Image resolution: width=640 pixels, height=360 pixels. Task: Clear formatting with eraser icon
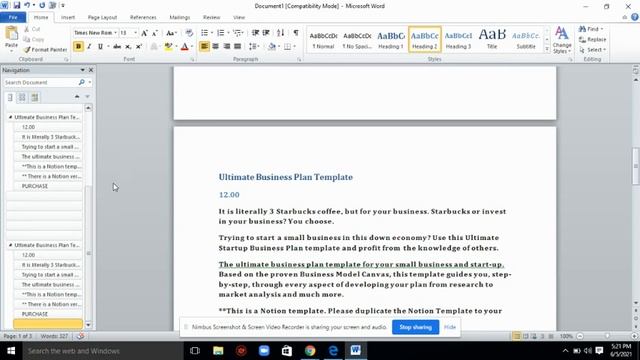(x=189, y=33)
